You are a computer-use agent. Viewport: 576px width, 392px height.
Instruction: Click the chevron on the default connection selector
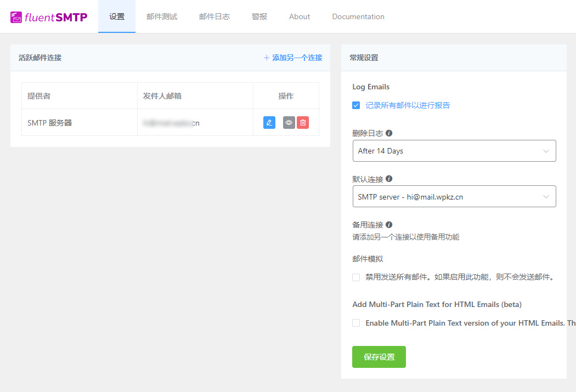[x=546, y=196]
